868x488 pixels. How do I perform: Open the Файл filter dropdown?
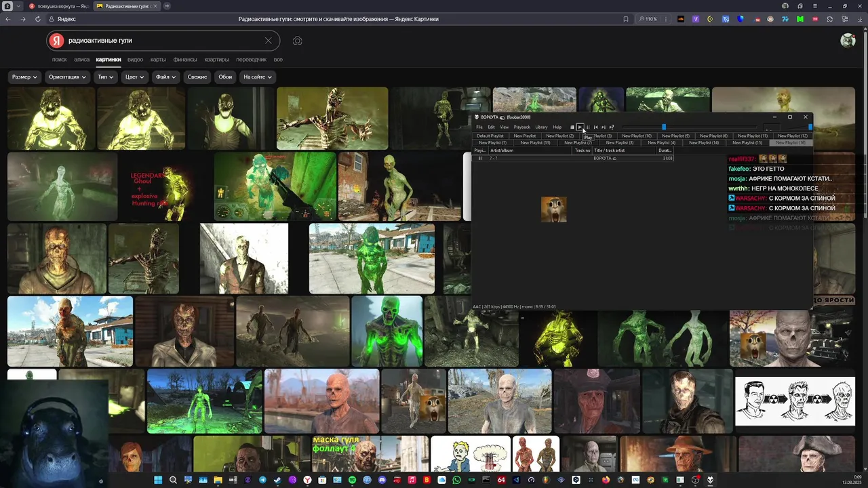tap(165, 77)
